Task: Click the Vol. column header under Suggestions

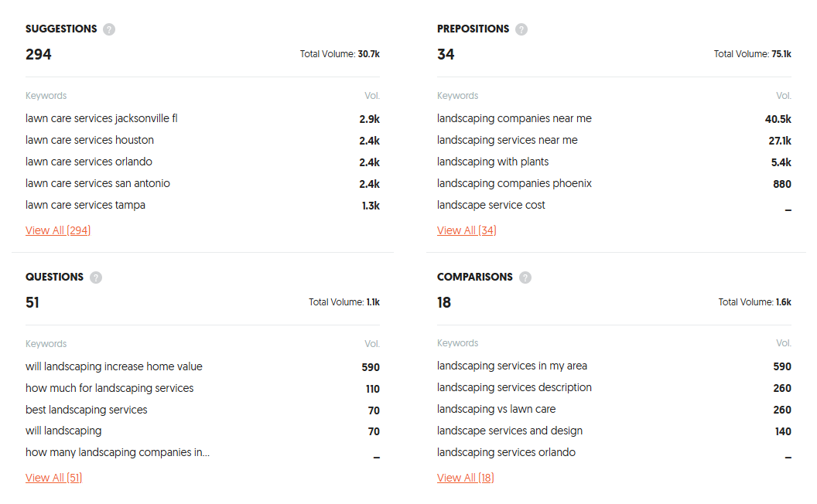Action: point(372,96)
